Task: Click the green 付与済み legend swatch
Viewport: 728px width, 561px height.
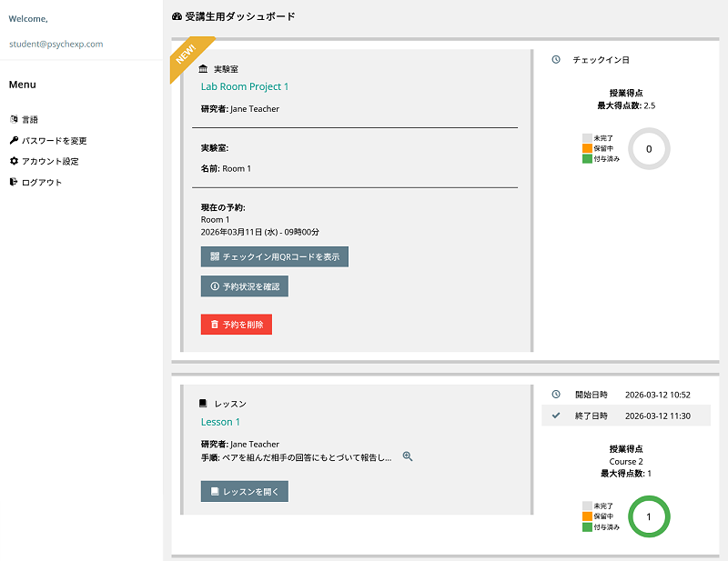Action: pos(586,526)
